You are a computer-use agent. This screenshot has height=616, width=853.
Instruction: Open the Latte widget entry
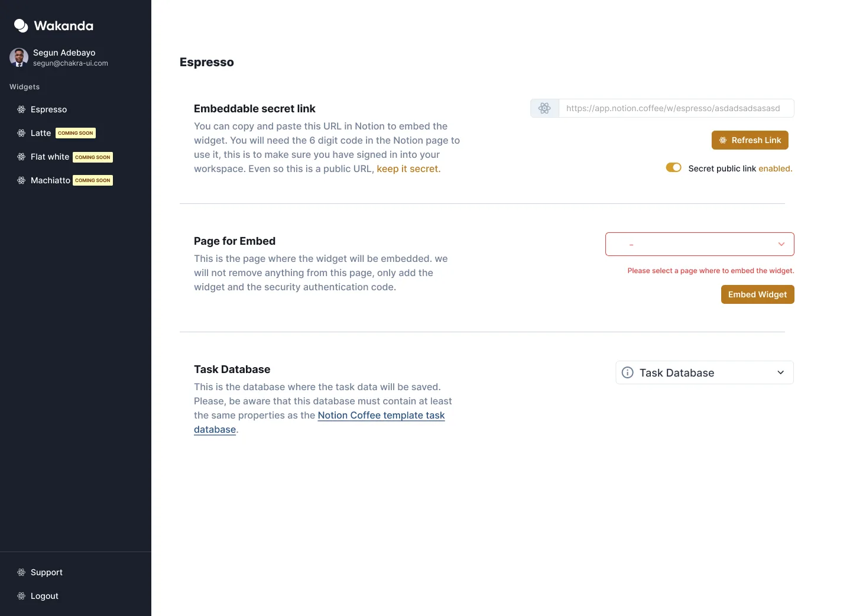[x=40, y=132]
